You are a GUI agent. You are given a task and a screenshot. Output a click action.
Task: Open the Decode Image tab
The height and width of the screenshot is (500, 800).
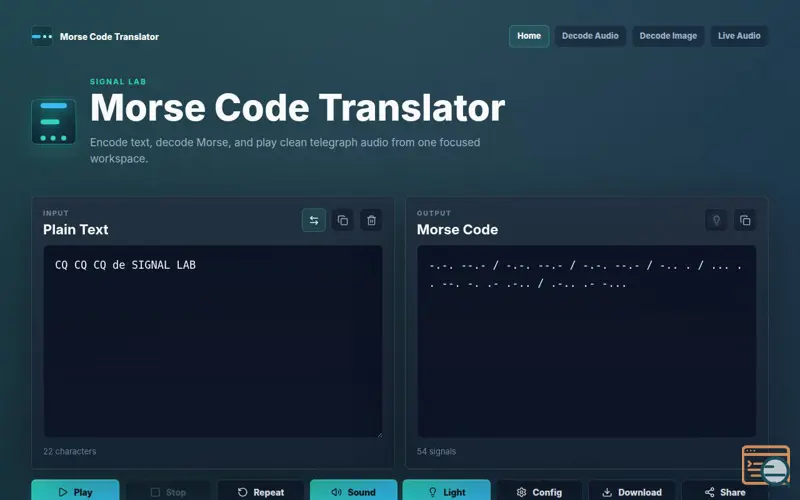tap(668, 36)
